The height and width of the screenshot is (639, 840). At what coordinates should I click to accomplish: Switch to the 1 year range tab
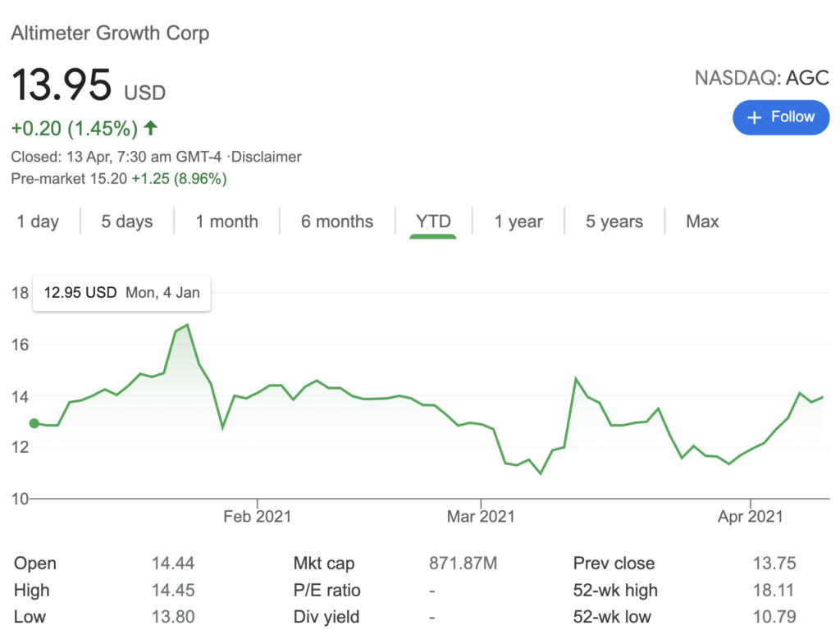point(518,221)
